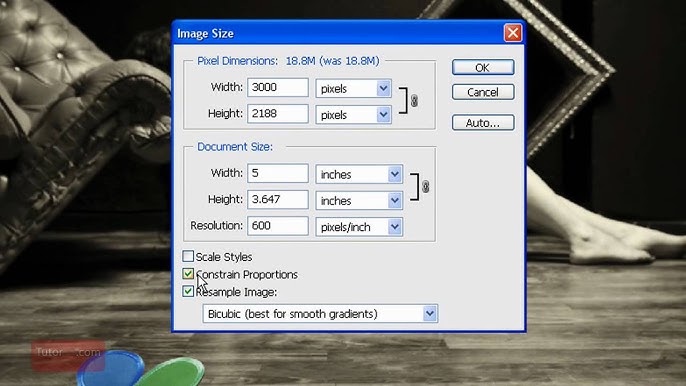The height and width of the screenshot is (386, 686).
Task: Click the Pixel Dimensions chain link icon
Action: click(x=414, y=101)
